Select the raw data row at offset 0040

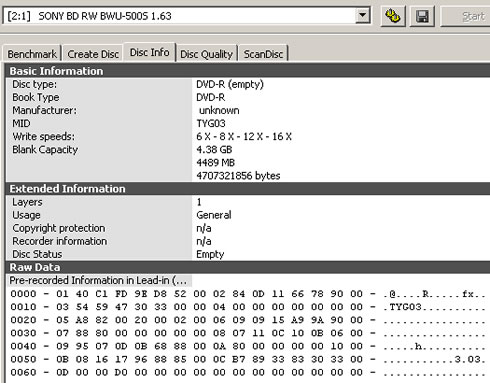point(248,346)
